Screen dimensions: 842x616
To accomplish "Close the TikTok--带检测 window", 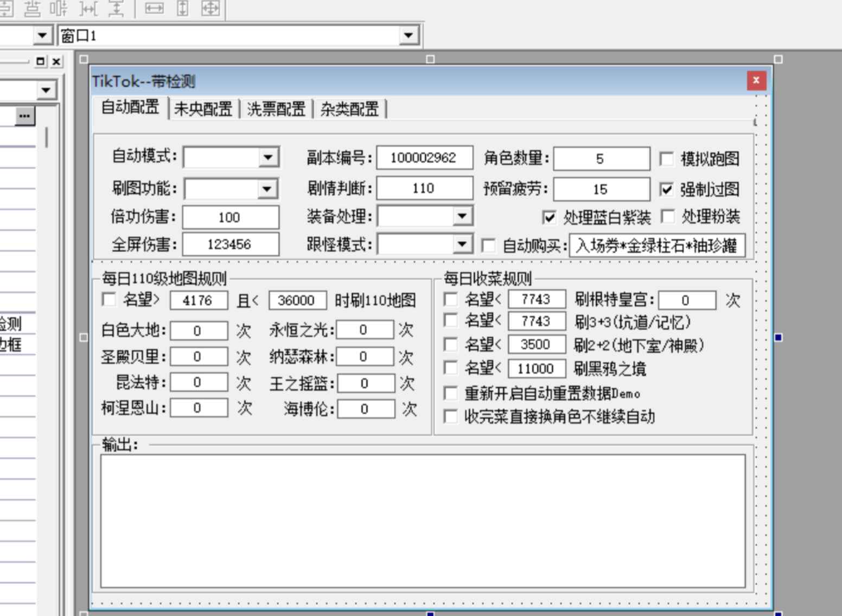I will click(756, 81).
